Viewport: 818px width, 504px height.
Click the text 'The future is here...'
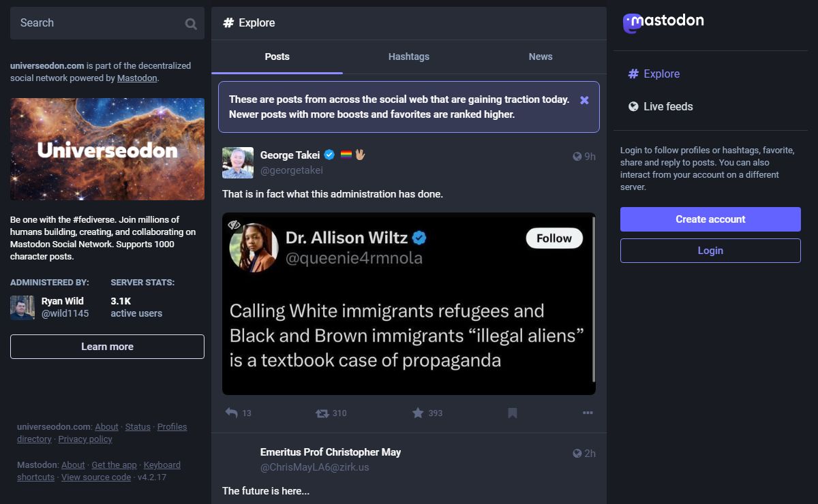[266, 490]
